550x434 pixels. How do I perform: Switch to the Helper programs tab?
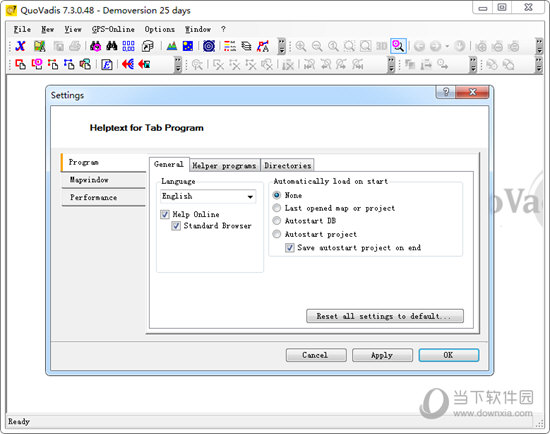[224, 166]
